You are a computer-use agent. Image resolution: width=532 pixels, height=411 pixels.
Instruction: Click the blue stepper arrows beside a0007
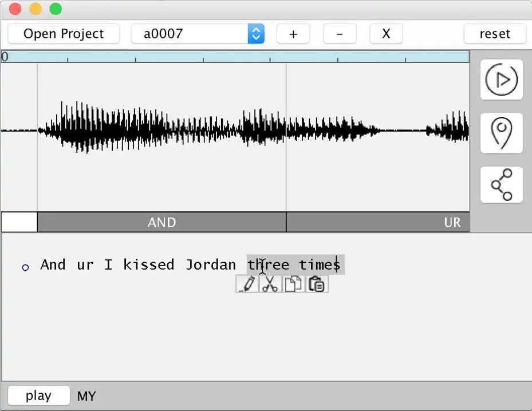coord(256,33)
